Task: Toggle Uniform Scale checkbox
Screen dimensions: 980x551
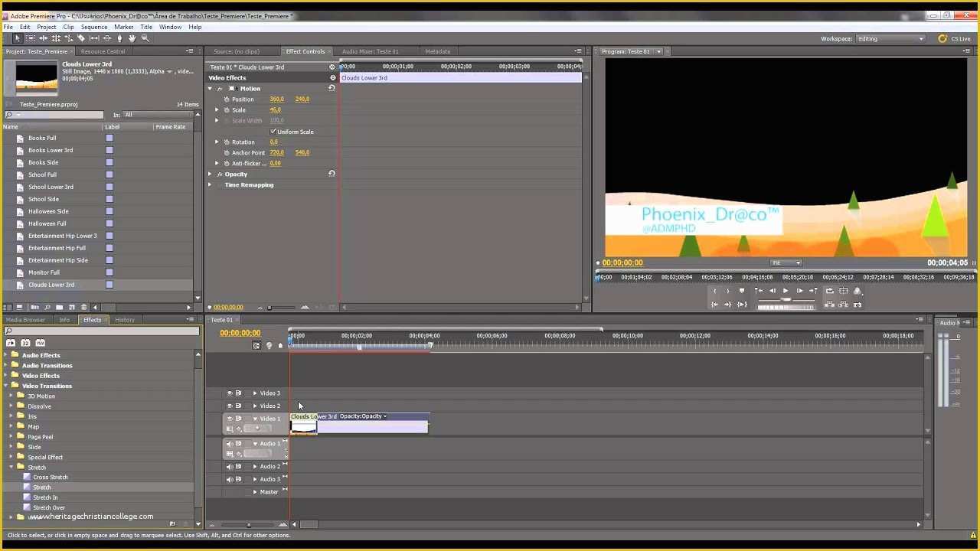Action: coord(273,132)
